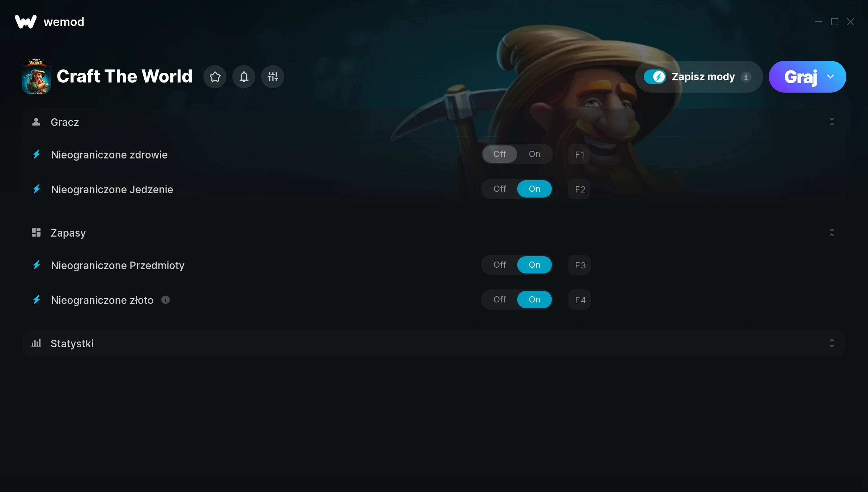The height and width of the screenshot is (492, 868).
Task: Turn off Nieograniczone Przedmioty
Action: 499,265
